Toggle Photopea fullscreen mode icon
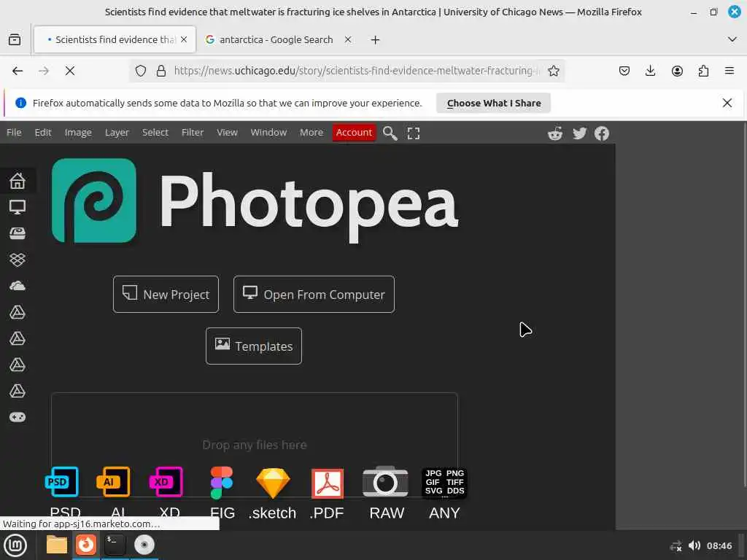 coord(414,133)
